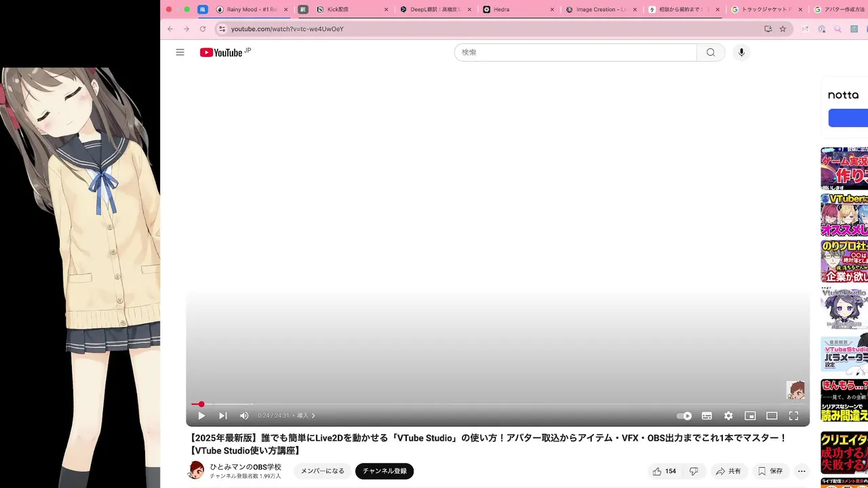Click the search magnifier button
Viewport: 868px width, 488px height.
click(711, 52)
